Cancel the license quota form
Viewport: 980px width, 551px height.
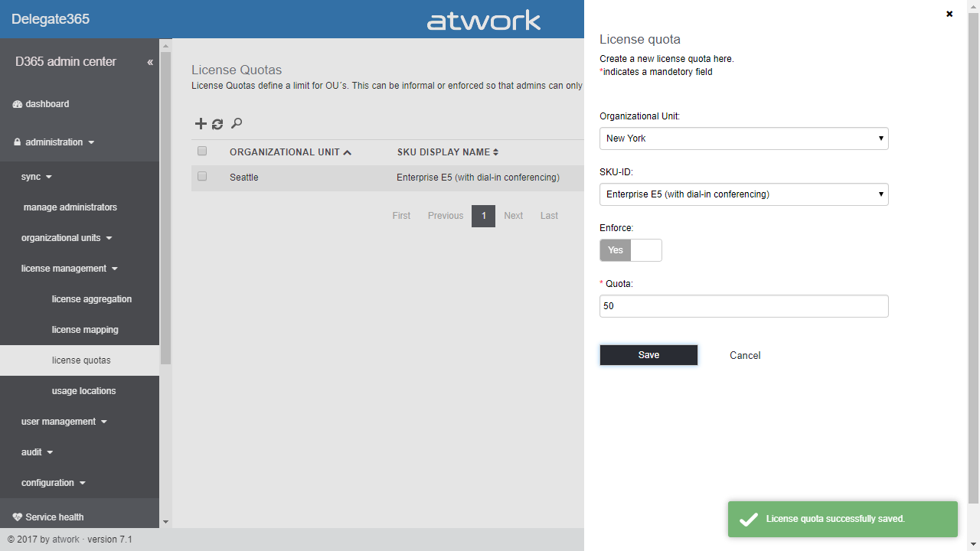pyautogui.click(x=745, y=355)
